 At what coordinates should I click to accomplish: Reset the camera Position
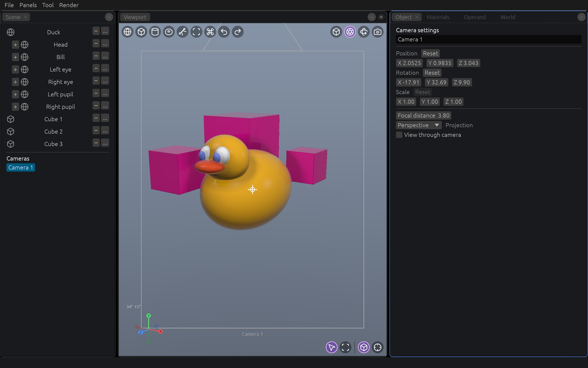pyautogui.click(x=430, y=53)
